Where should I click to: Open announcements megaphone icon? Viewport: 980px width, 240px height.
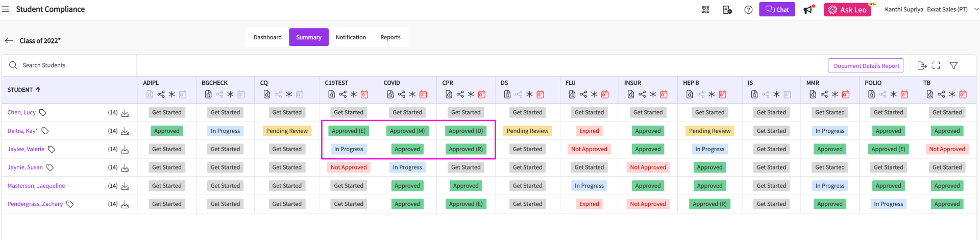[808, 10]
